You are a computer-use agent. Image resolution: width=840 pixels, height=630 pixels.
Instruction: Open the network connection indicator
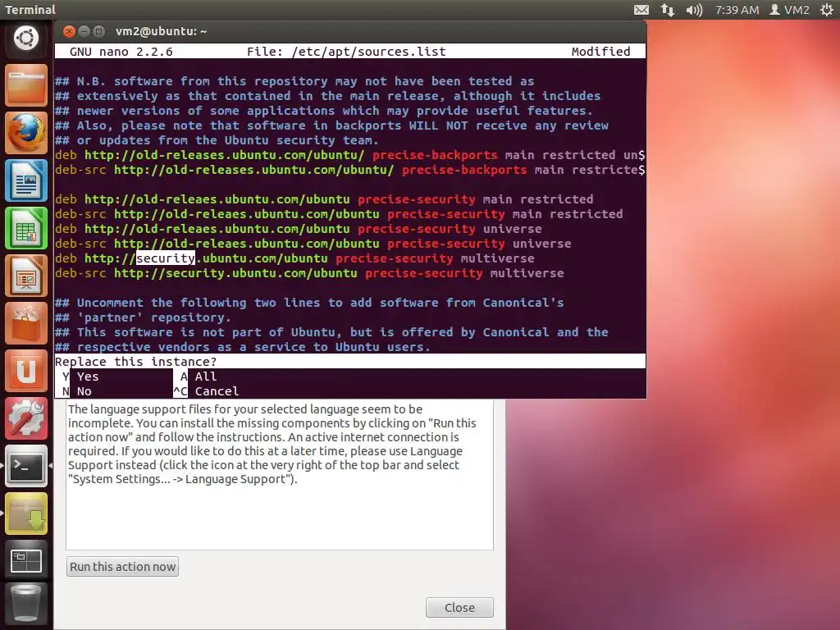[668, 10]
